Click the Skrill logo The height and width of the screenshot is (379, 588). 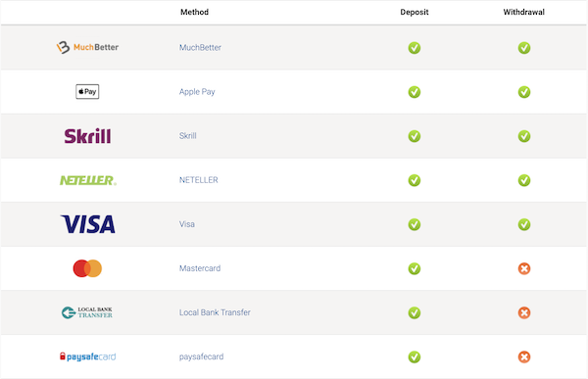point(87,136)
